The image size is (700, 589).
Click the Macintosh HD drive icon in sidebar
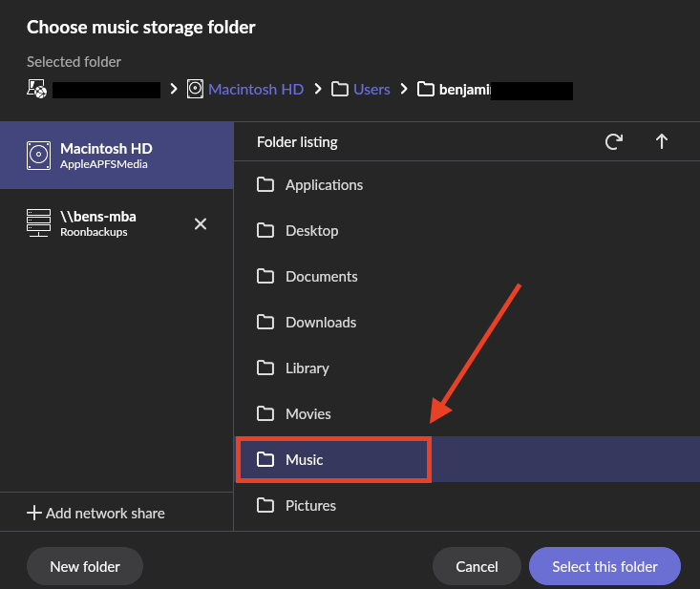39,156
